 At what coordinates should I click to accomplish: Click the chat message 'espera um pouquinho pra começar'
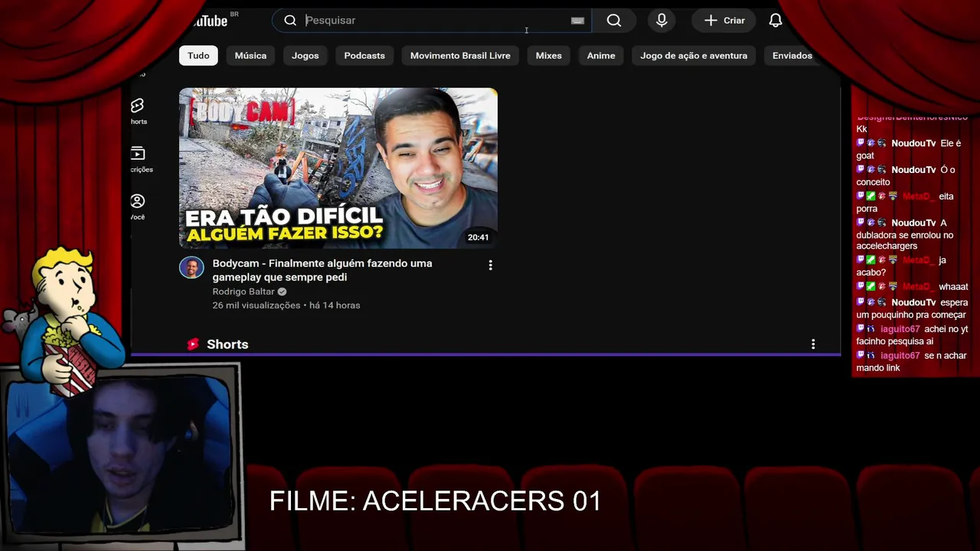click(911, 308)
